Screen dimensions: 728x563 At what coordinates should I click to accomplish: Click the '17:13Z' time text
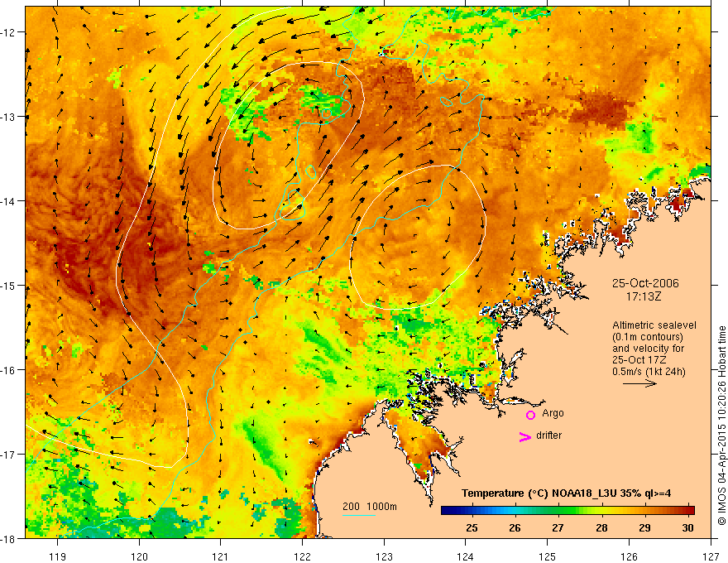coord(643,296)
